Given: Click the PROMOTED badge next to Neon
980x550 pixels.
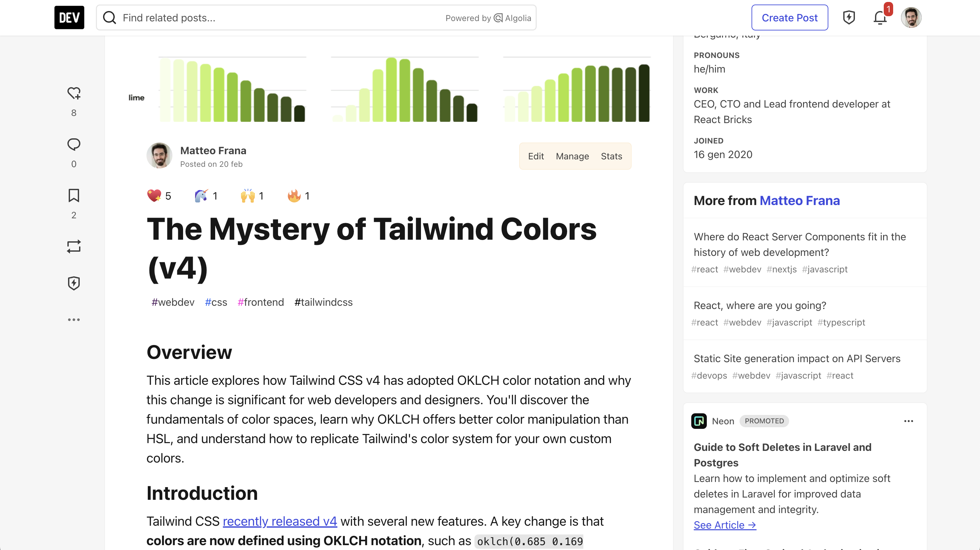Looking at the screenshot, I should pos(764,421).
